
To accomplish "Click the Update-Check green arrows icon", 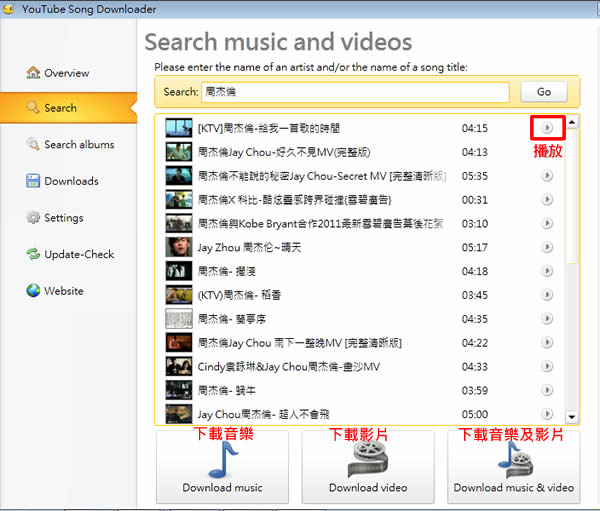I will 33,254.
